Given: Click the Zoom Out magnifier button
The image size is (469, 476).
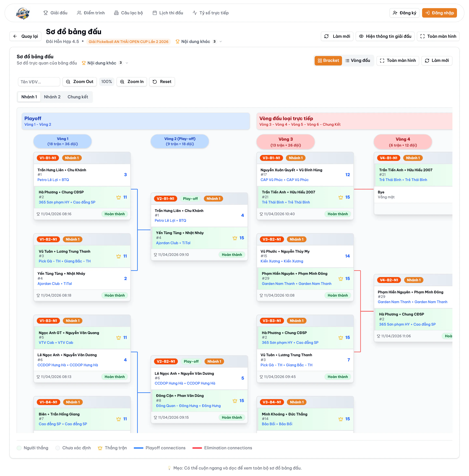Looking at the screenshot, I should click(x=80, y=82).
